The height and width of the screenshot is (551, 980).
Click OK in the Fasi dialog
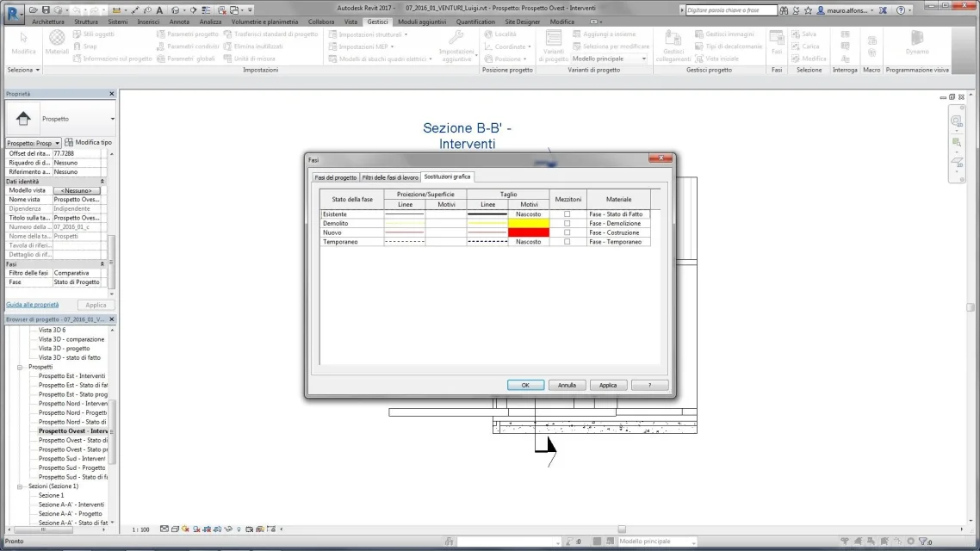[525, 386]
